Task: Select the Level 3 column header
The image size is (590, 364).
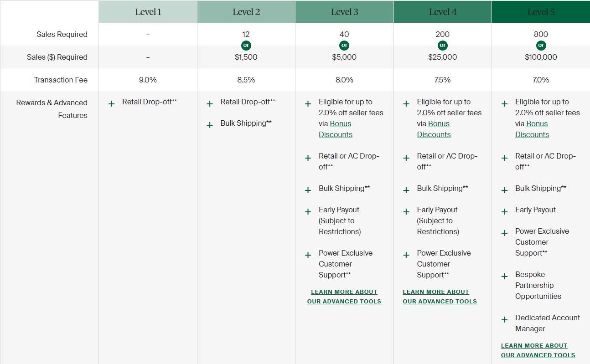Action: [344, 12]
